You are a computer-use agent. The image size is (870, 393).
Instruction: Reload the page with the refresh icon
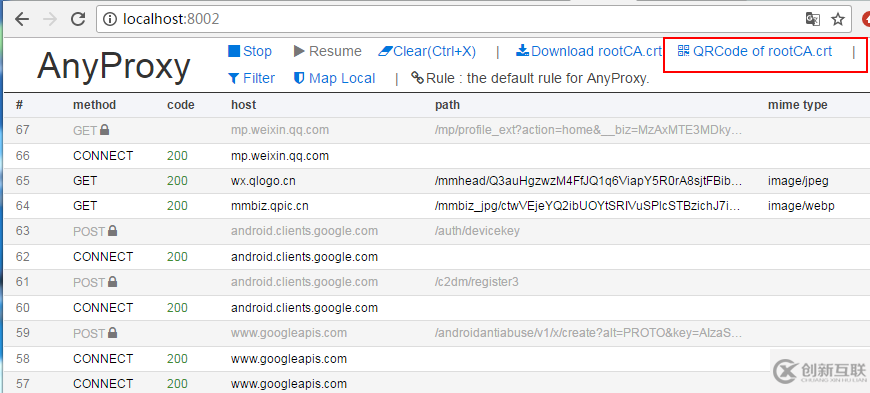click(x=78, y=19)
